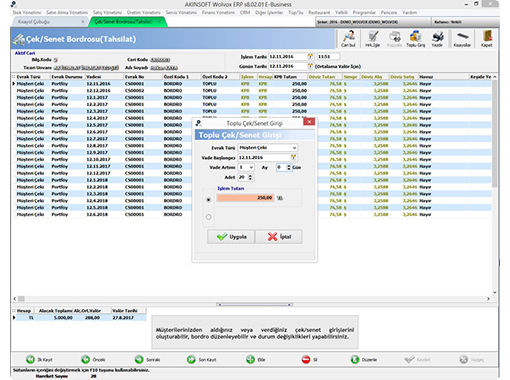
Task: Open the Finans Yönetimi menu
Action: coord(218,12)
